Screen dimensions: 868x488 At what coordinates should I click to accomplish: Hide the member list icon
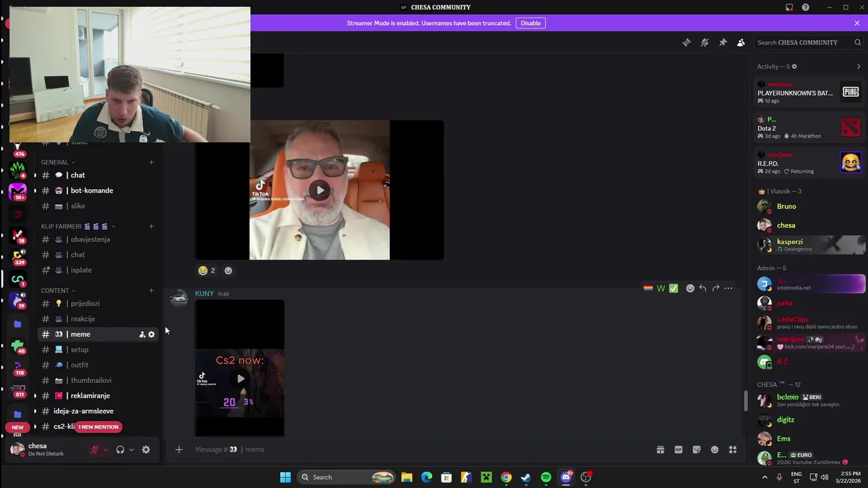pyautogui.click(x=741, y=43)
